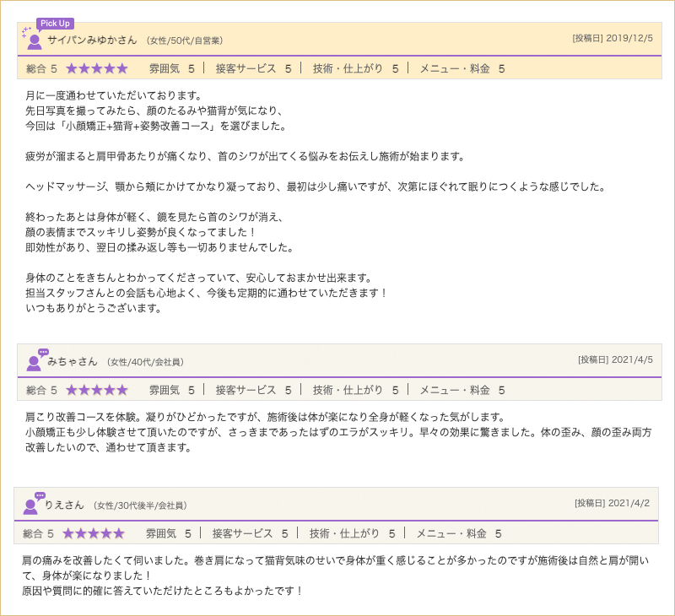This screenshot has width=675, height=616.
Task: Click 技術・仕上がり 5 in サイパンみゆかさん's review
Action: pos(355,68)
